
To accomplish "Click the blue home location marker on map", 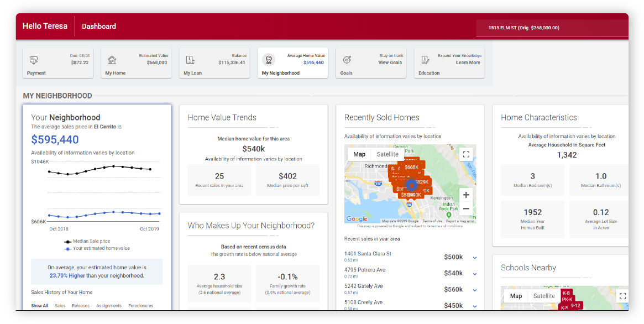I will (x=411, y=185).
